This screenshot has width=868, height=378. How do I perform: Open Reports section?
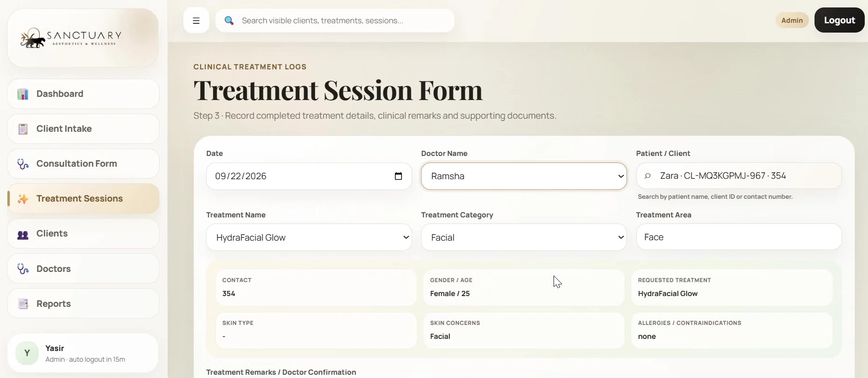[x=83, y=304]
